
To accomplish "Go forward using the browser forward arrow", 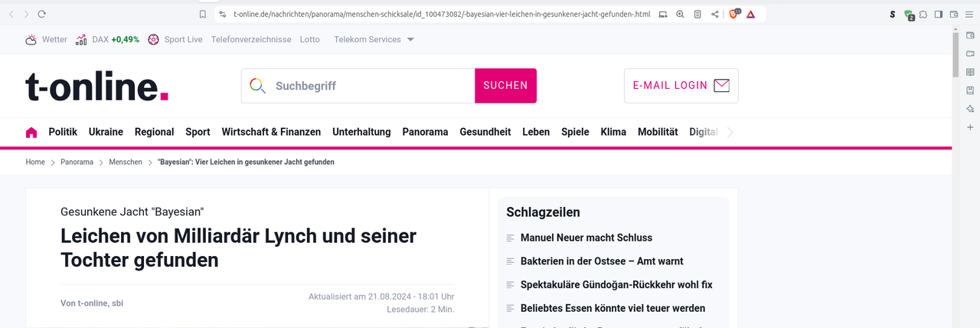I will 27,14.
